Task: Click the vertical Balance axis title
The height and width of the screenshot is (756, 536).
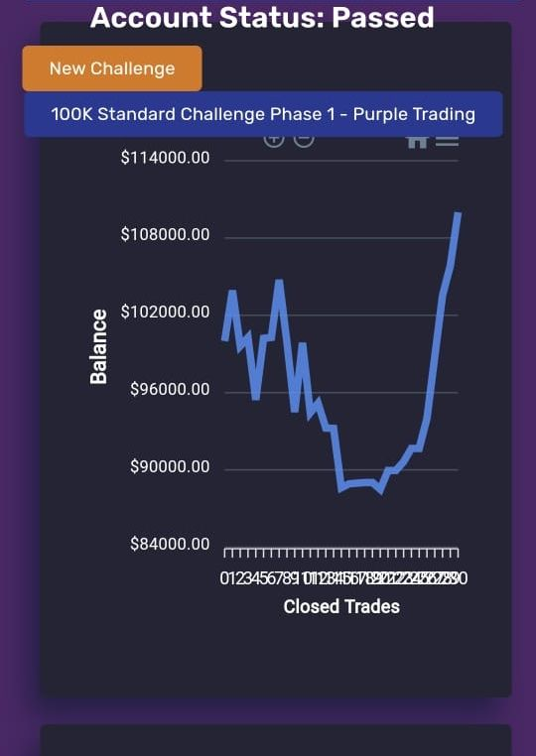Action: click(98, 346)
